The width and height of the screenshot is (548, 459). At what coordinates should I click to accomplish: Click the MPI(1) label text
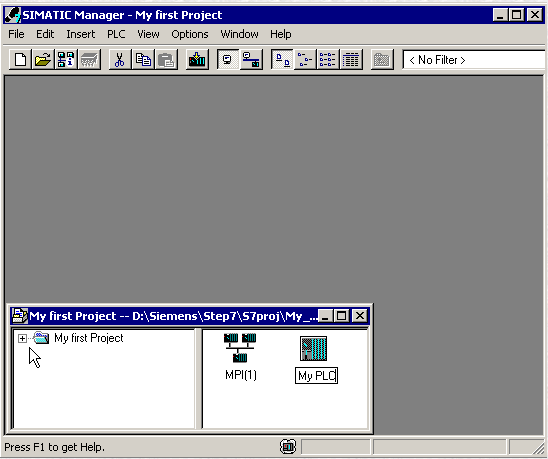(x=241, y=375)
